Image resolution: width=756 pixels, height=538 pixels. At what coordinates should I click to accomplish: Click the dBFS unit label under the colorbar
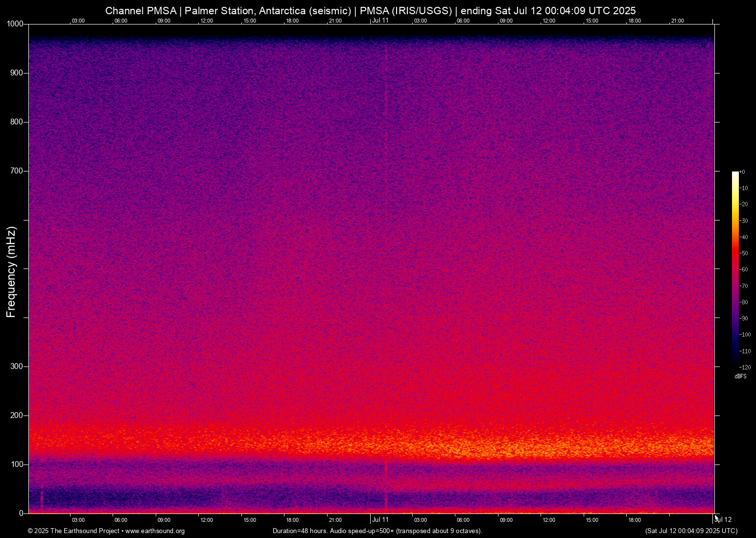pyautogui.click(x=741, y=376)
